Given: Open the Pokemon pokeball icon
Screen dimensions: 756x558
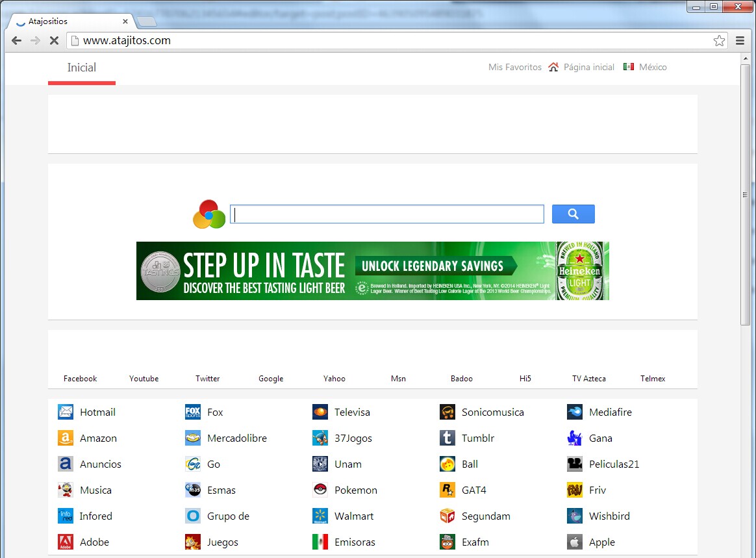Looking at the screenshot, I should point(320,490).
